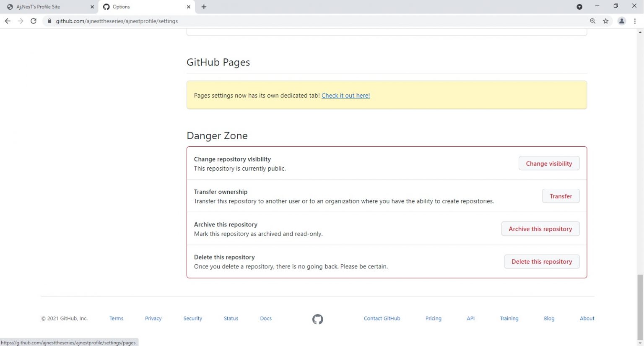Screen dimensions: 644x346
Task: Open the Contact GitHub footer link
Action: 382,319
